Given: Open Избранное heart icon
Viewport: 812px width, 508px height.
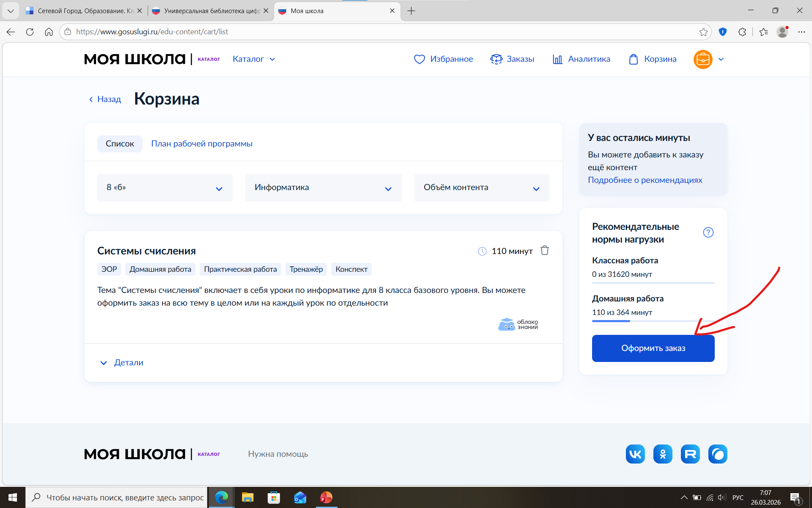Looking at the screenshot, I should tap(419, 59).
